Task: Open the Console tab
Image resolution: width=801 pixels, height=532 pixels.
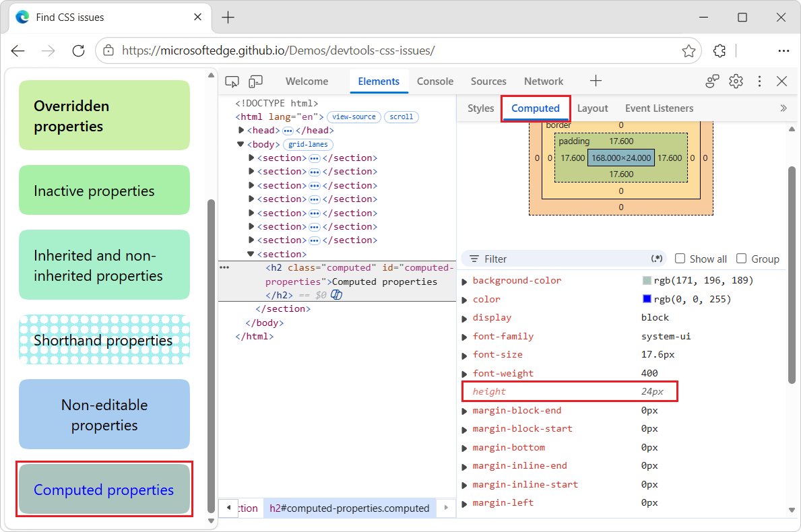Action: click(435, 81)
